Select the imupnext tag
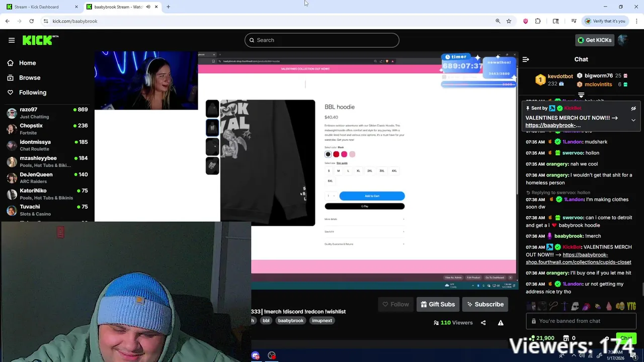644x362 pixels. pyautogui.click(x=322, y=320)
